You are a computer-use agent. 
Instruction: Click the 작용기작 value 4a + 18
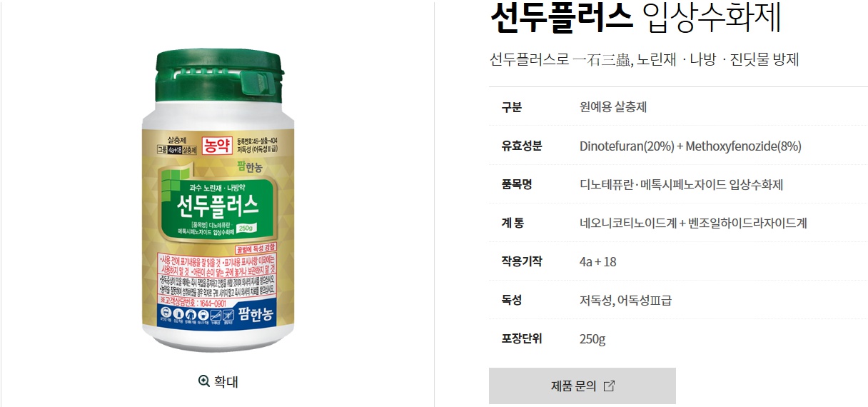[x=598, y=261]
